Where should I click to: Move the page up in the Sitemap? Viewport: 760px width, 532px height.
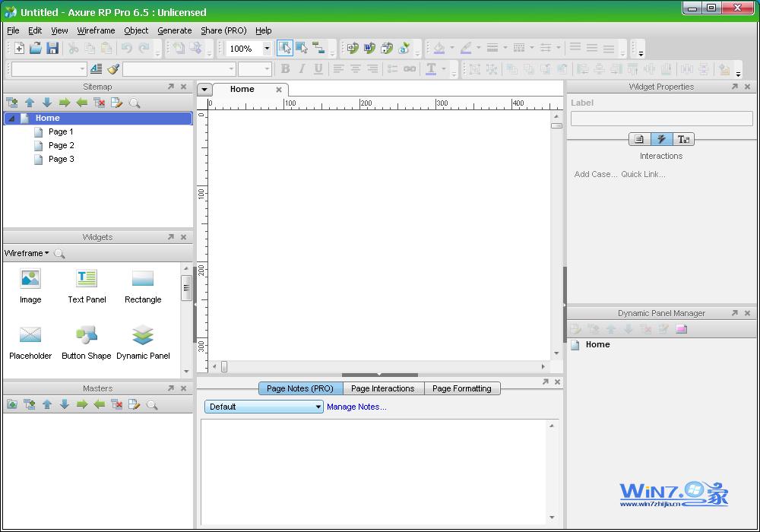(x=30, y=103)
